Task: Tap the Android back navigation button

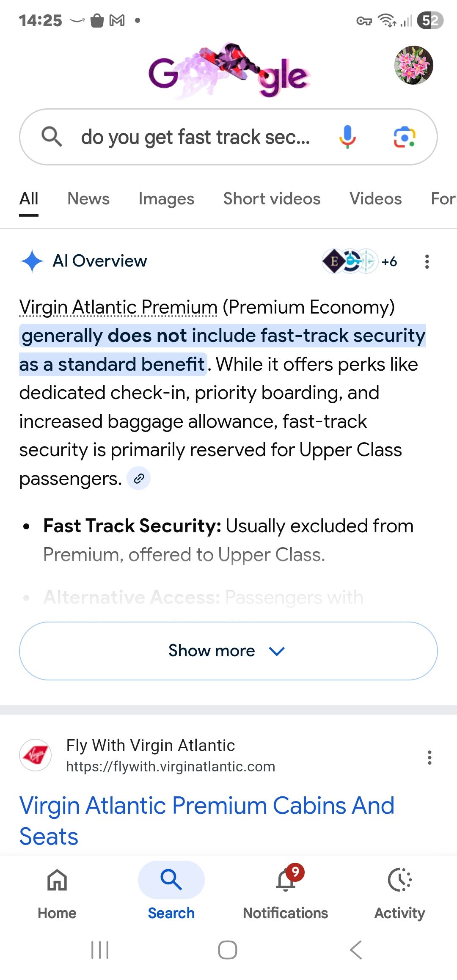Action: click(x=356, y=950)
